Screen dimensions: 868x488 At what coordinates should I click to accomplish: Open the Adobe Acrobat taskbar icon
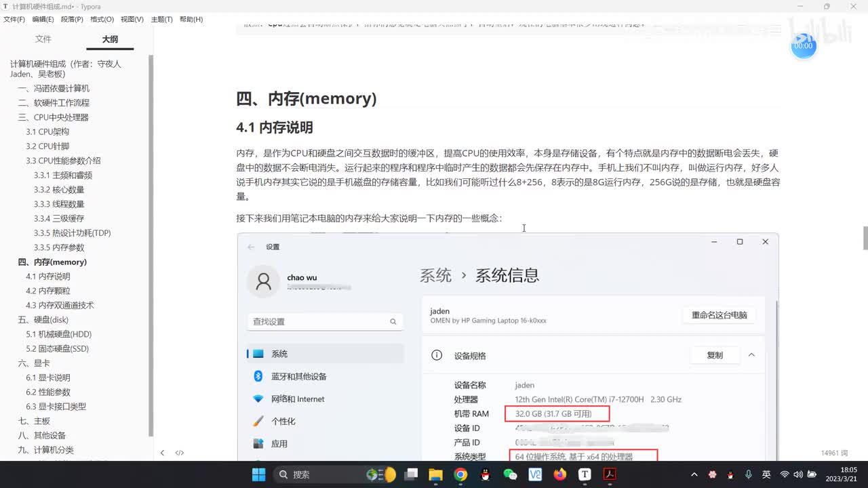point(610,474)
